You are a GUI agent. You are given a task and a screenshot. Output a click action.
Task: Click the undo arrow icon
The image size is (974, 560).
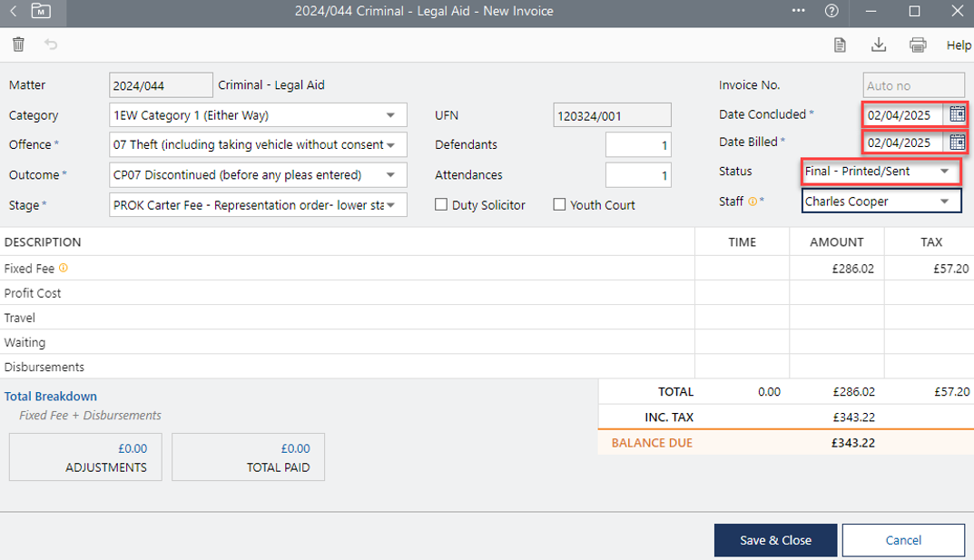click(x=51, y=44)
